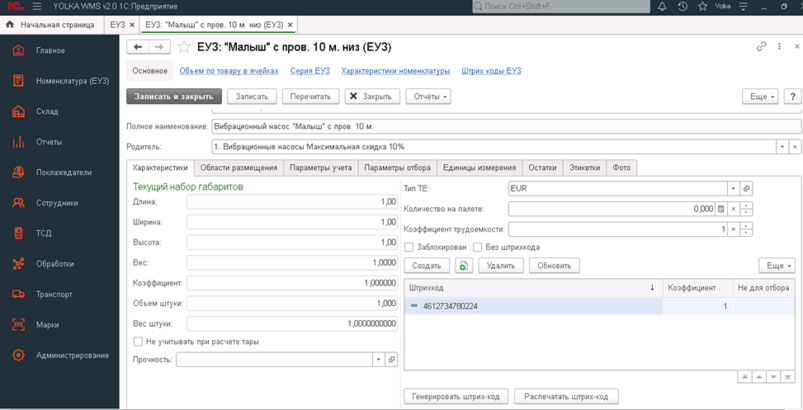This screenshot has width=803, height=410.
Task: Check Не учитывать при расчете тары
Action: tap(138, 342)
